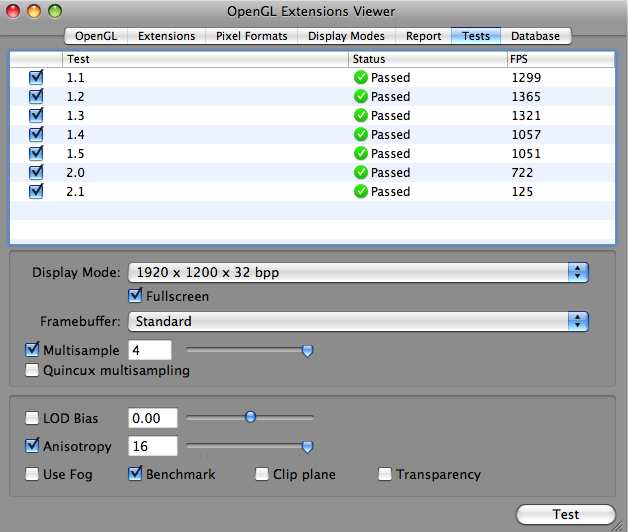Click the green Passed icon for test 1.5

[361, 153]
